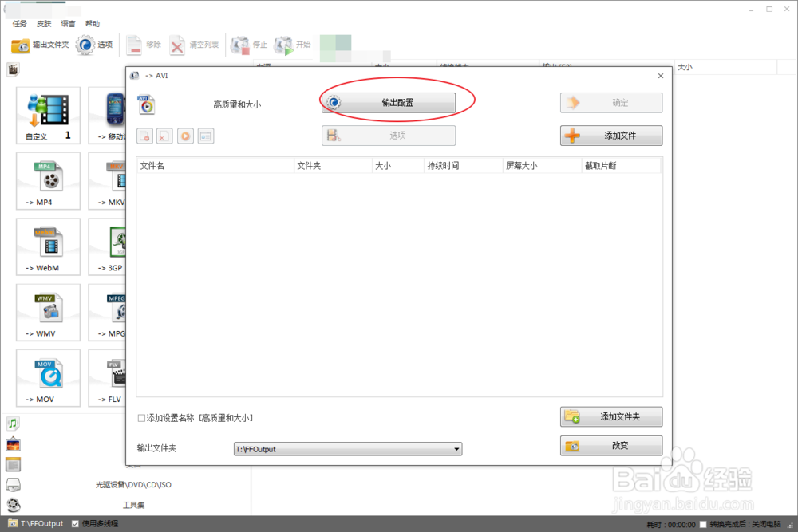The width and height of the screenshot is (798, 532).
Task: Select the -> MPG format tile
Action: point(108,313)
